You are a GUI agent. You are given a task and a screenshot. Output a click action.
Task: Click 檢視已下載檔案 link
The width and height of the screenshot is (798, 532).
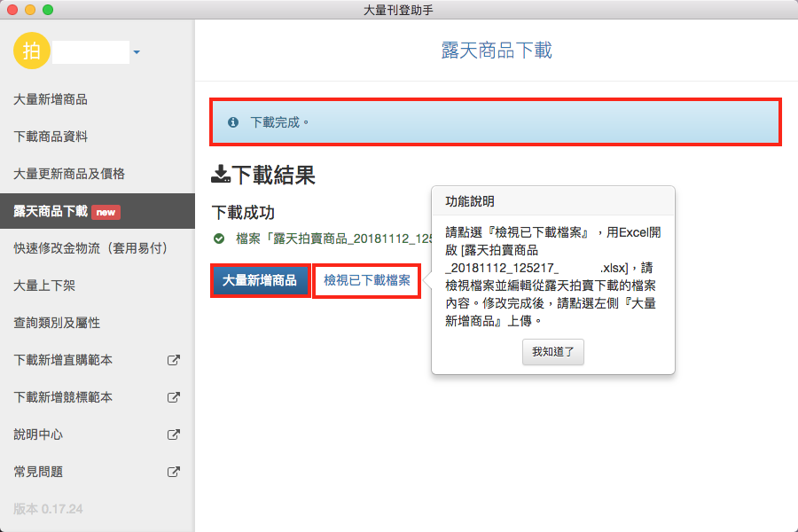366,280
